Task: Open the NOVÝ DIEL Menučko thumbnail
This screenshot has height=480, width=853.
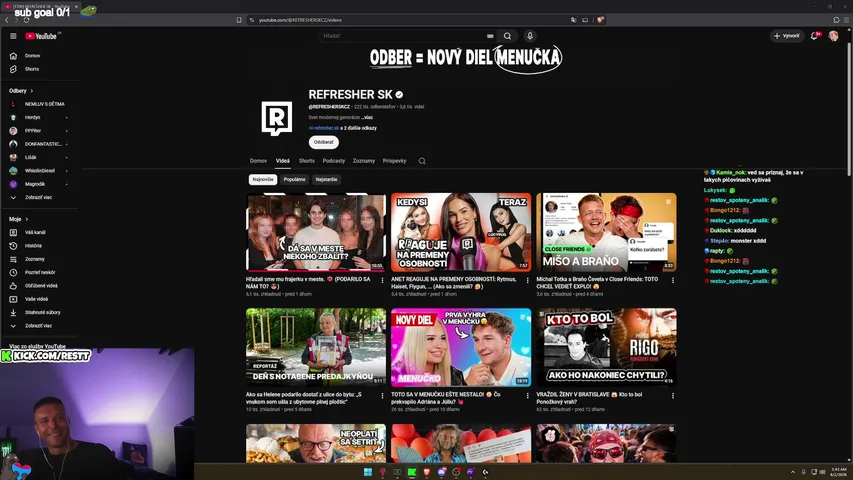Action: [x=461, y=348]
